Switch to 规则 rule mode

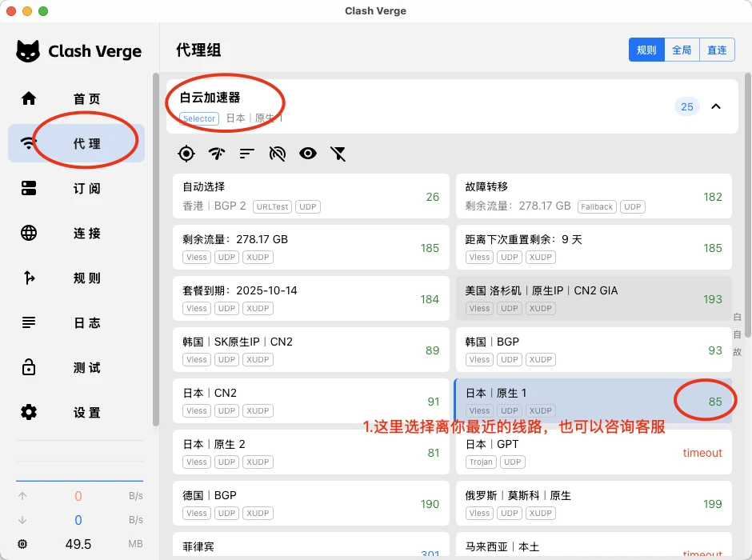[646, 50]
